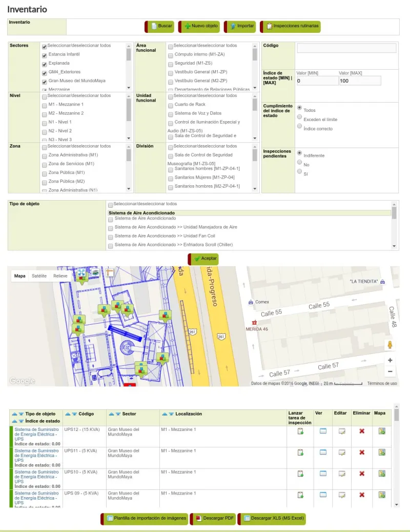The width and height of the screenshot is (410, 532).
Task: Open Plantilla de importación de imágenes
Action: point(145,519)
